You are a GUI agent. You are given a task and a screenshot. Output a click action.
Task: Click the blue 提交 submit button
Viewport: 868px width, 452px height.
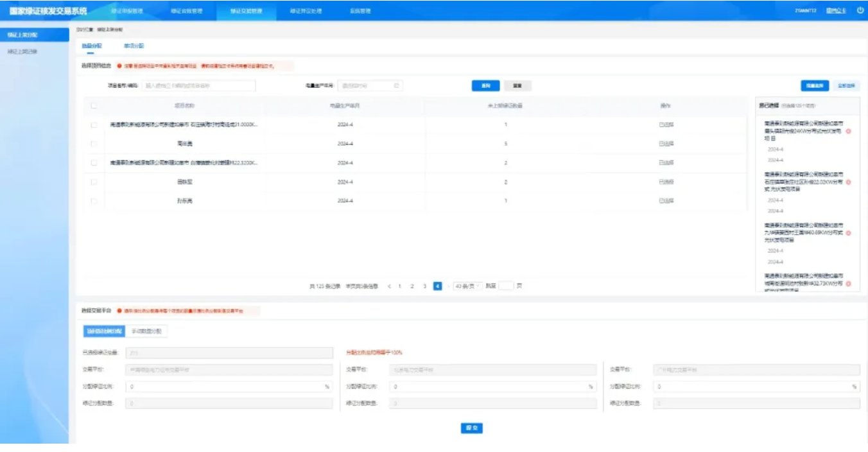(x=472, y=428)
